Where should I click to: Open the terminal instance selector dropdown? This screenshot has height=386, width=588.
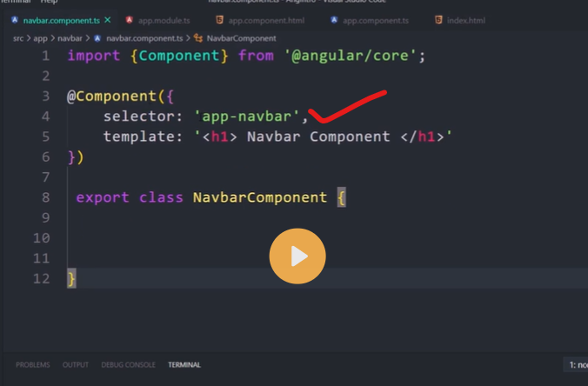pyautogui.click(x=577, y=365)
